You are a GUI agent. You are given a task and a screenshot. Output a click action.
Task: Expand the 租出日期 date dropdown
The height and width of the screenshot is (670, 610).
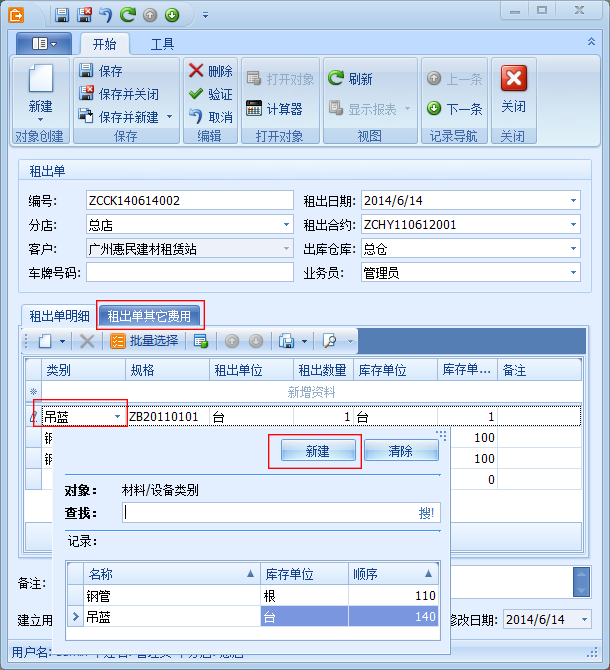coord(573,200)
